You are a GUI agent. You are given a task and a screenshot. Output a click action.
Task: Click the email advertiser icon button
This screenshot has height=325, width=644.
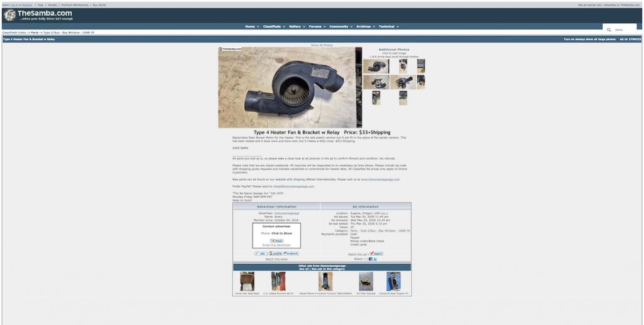(277, 241)
